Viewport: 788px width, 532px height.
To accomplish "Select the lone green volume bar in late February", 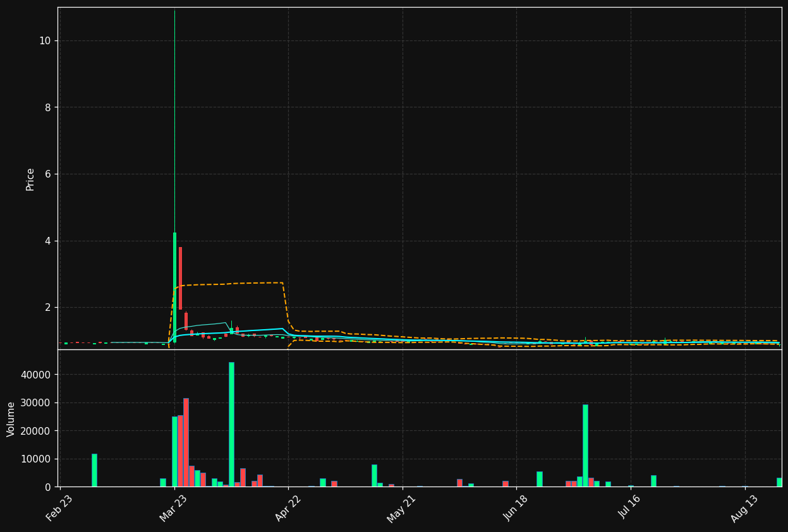I will tap(94, 470).
